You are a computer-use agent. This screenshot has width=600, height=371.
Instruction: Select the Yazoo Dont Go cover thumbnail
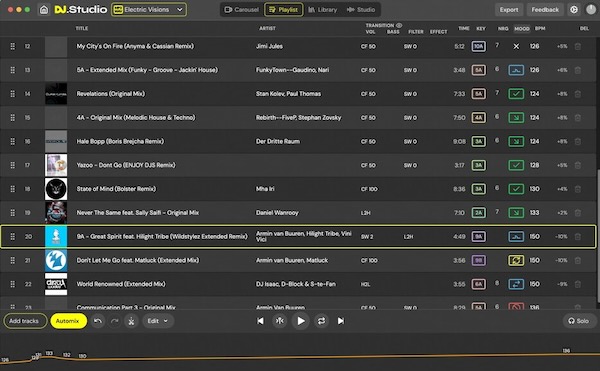[56, 165]
